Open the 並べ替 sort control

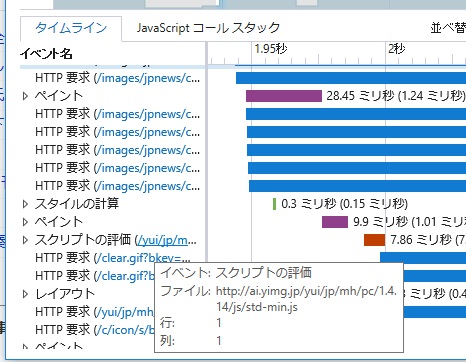(448, 28)
